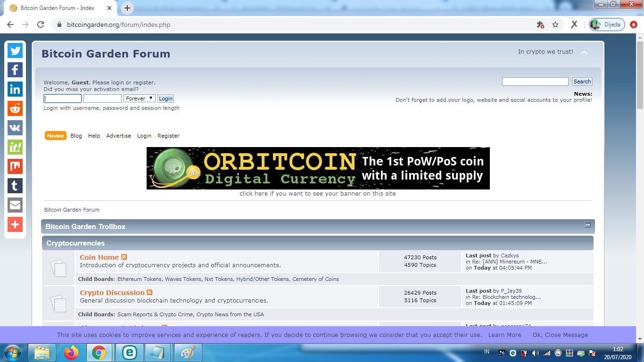Screen dimensions: 644x362
Task: Go to the Advertise menu item
Action: click(119, 136)
